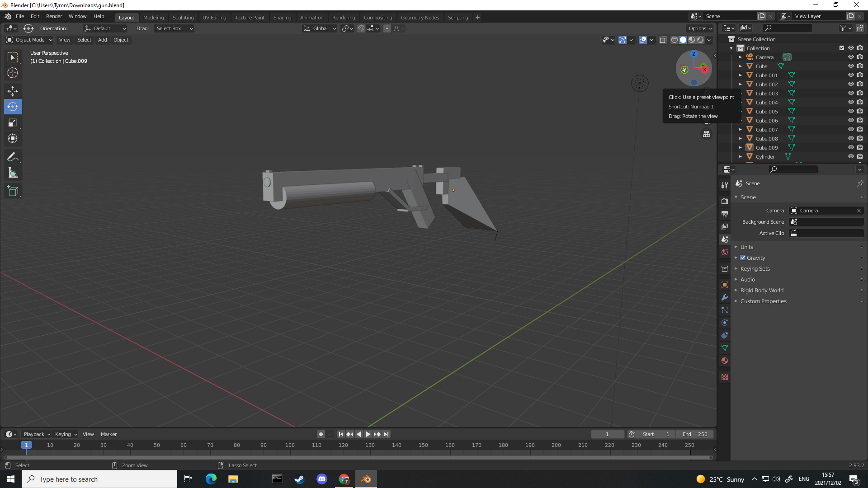
Task: Disable the Gravity checkbox
Action: click(x=742, y=258)
